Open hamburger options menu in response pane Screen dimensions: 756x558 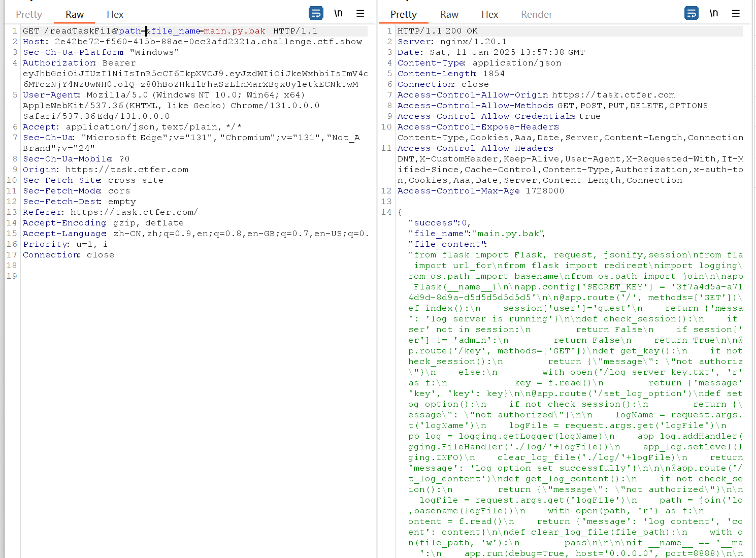(736, 13)
